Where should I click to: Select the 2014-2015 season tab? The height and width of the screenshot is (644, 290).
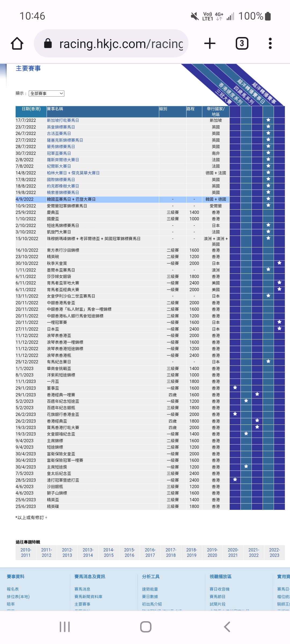pos(109,552)
